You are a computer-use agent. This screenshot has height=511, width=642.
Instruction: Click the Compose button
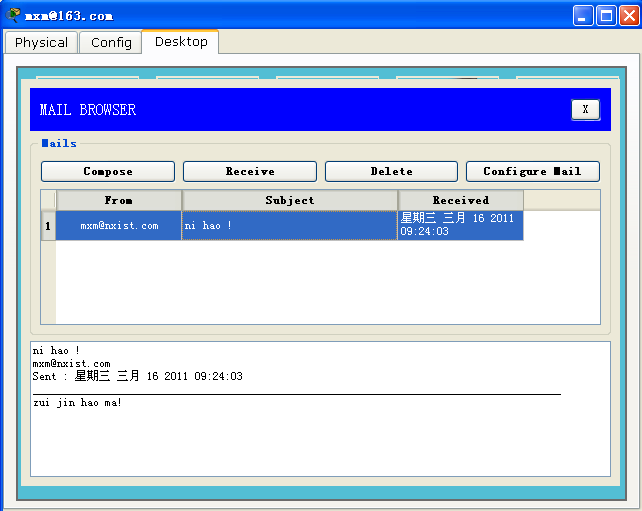coord(108,171)
